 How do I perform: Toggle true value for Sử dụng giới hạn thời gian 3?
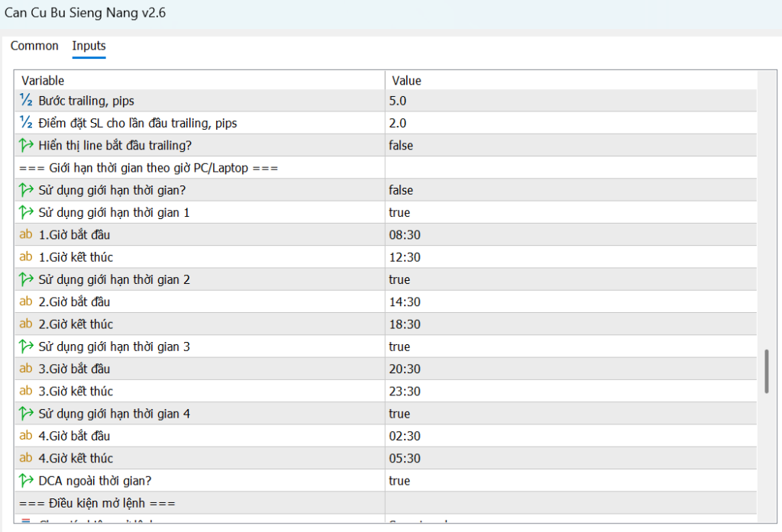click(x=399, y=347)
